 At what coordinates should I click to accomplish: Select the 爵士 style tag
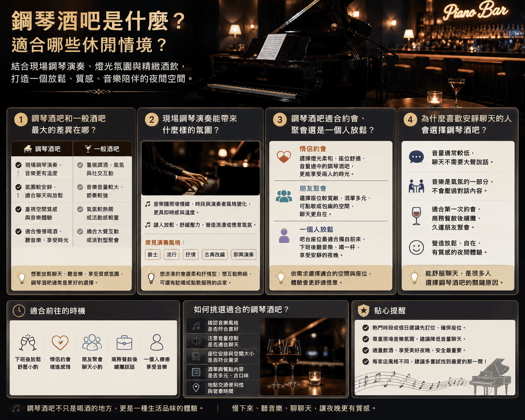click(x=152, y=255)
